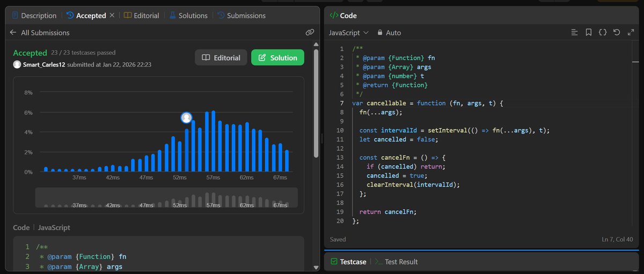
Task: Open the Solutions tab
Action: coord(188,16)
